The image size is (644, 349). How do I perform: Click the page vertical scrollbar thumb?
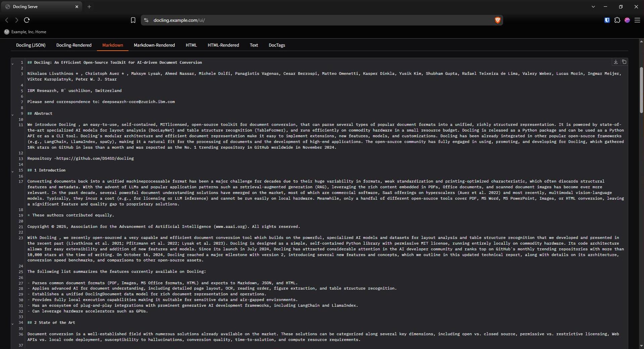pyautogui.click(x=641, y=90)
